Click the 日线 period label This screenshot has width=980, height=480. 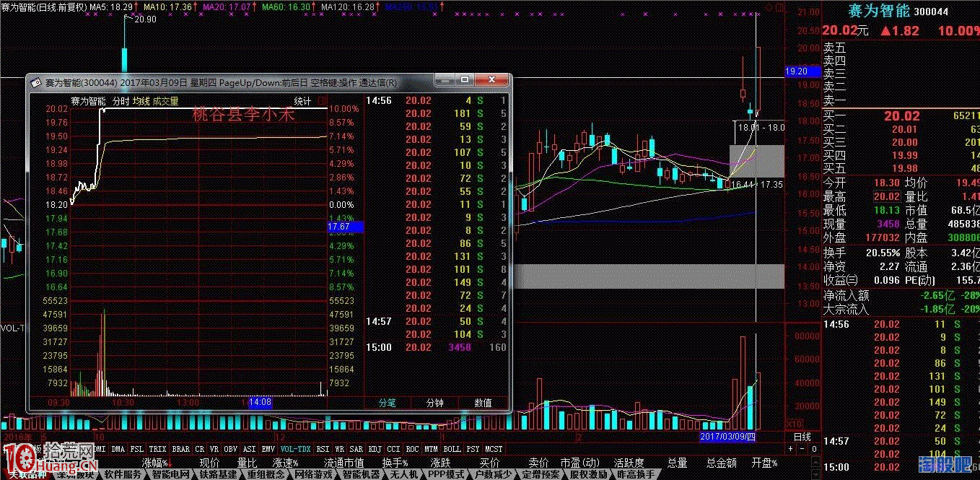[x=802, y=437]
